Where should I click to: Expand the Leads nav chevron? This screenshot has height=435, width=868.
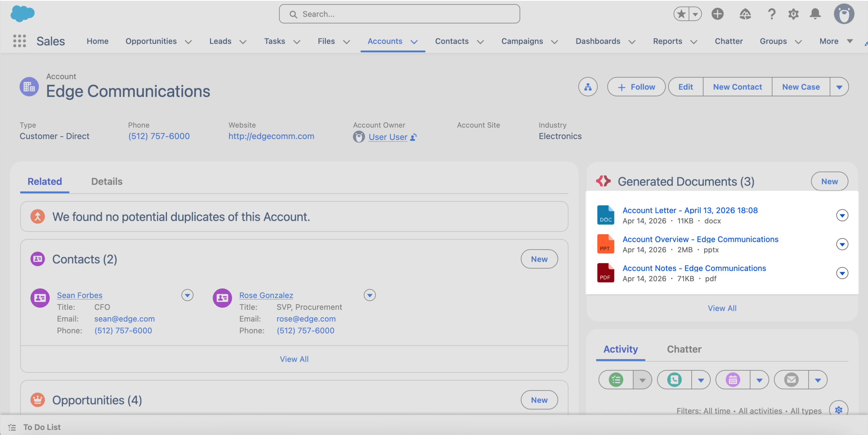tap(243, 42)
